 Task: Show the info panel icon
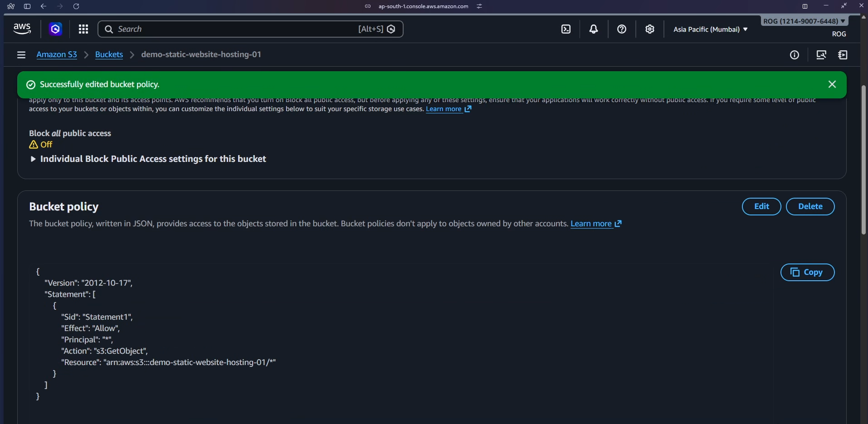(795, 55)
